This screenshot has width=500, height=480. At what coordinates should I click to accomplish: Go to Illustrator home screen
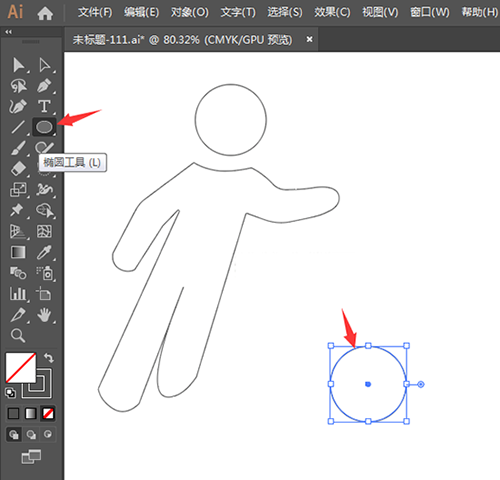pyautogui.click(x=45, y=13)
